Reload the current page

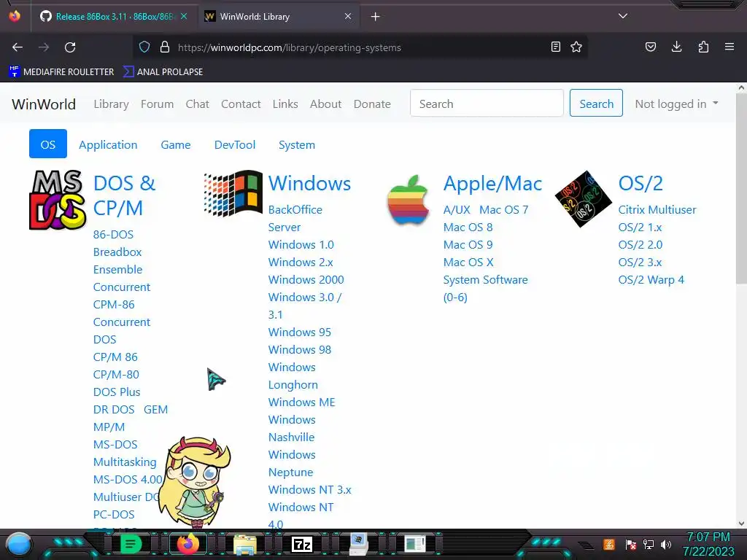point(70,47)
